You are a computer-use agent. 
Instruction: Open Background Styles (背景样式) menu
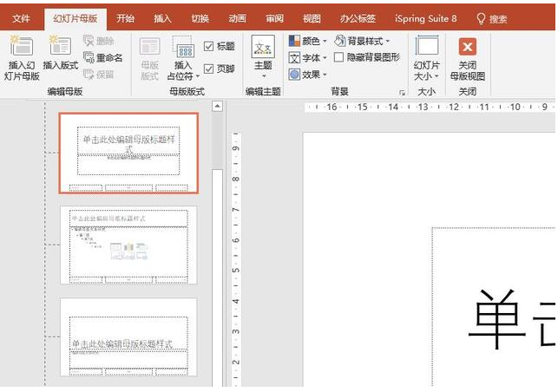pyautogui.click(x=362, y=41)
